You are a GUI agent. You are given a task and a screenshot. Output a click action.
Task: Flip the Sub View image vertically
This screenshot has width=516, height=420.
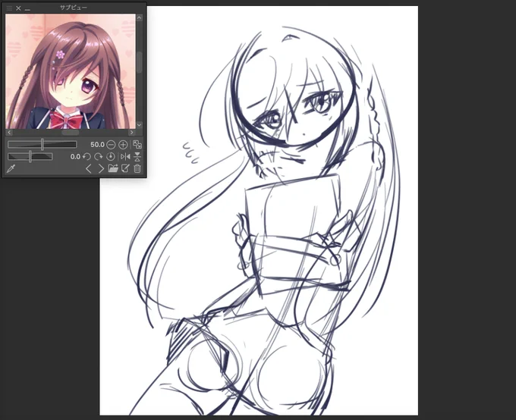click(x=137, y=157)
